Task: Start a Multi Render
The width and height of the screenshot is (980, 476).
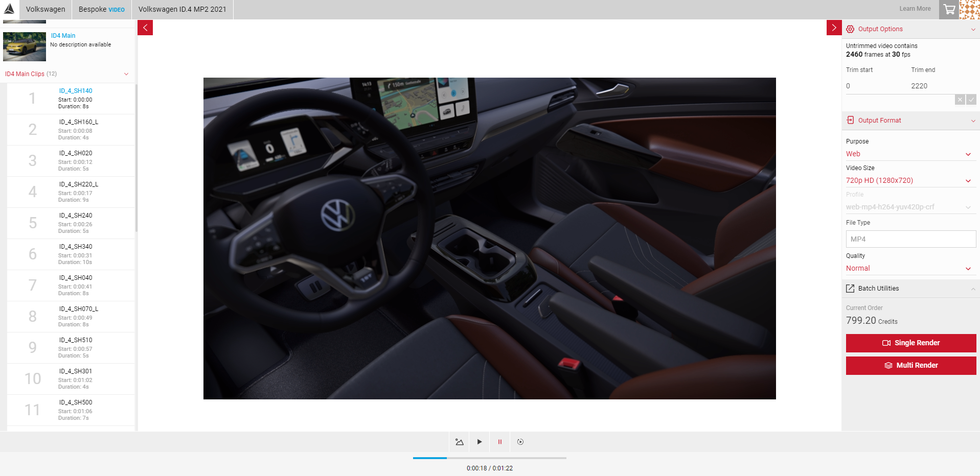Action: 911,365
